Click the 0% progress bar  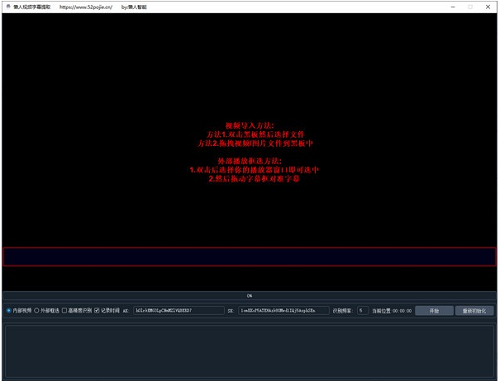point(249,296)
